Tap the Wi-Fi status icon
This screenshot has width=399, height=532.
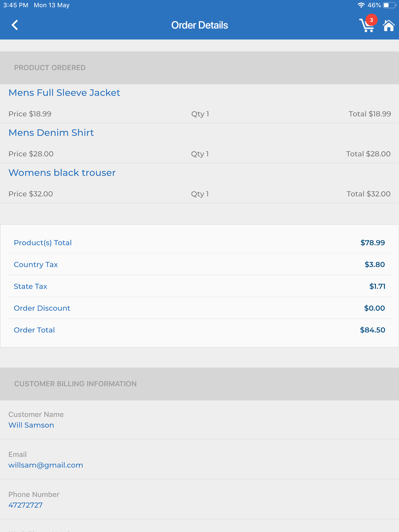361,5
